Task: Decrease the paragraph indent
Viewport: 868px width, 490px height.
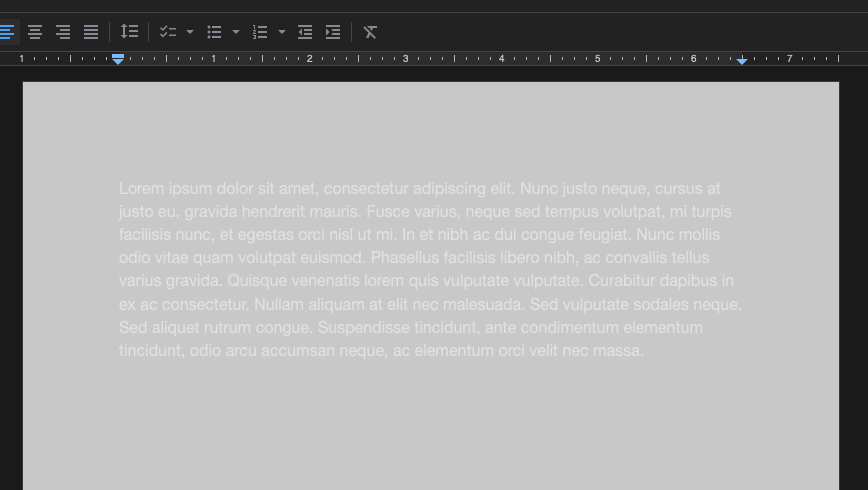Action: tap(305, 32)
